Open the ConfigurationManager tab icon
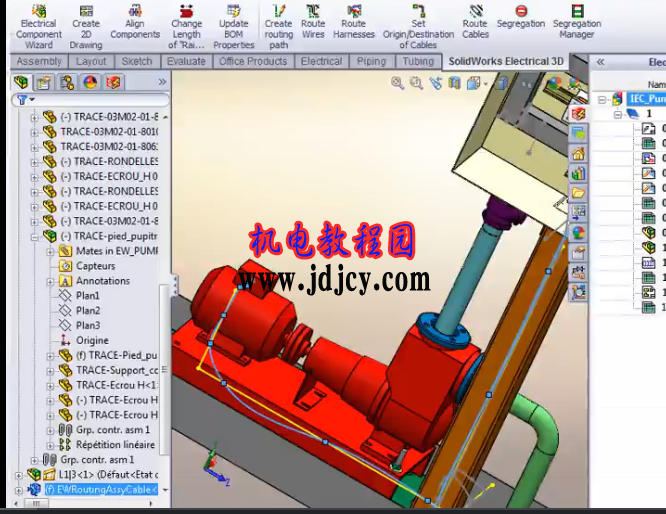This screenshot has height=514, width=666. 67,82
